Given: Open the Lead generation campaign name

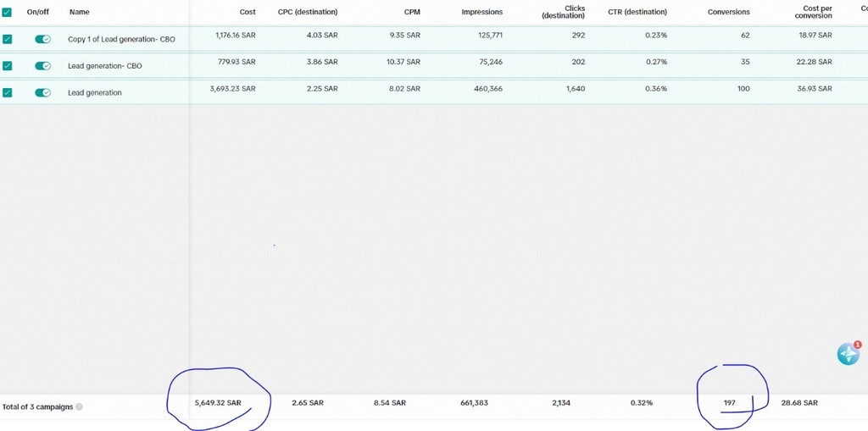Looking at the screenshot, I should click(x=95, y=92).
